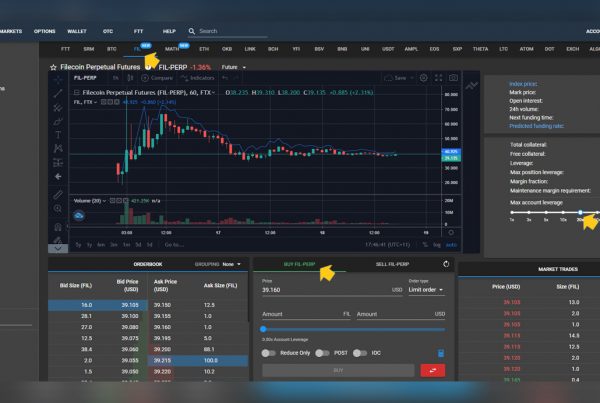
Task: Toggle the POST switch
Action: 322,353
